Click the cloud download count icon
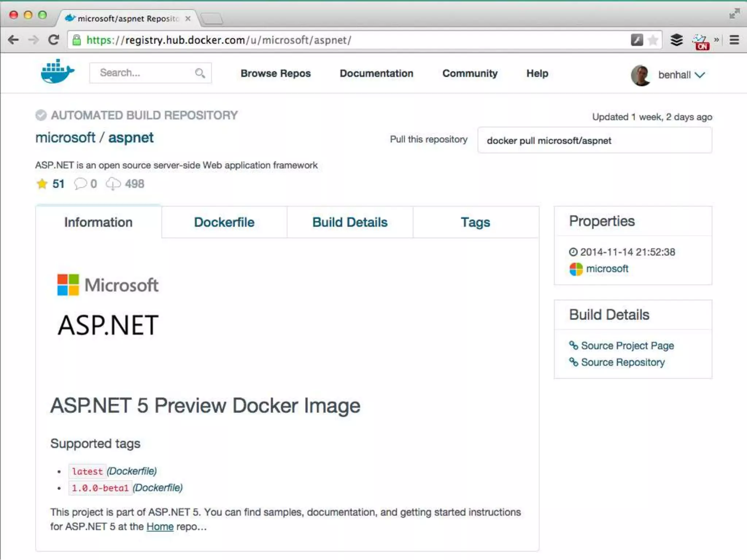Screen dimensions: 747x560 [113, 183]
